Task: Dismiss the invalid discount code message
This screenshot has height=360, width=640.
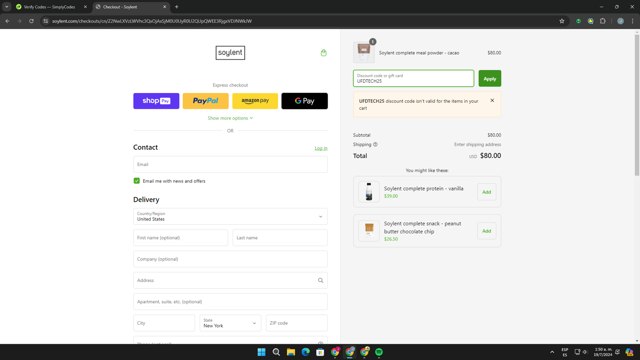Action: pyautogui.click(x=492, y=100)
